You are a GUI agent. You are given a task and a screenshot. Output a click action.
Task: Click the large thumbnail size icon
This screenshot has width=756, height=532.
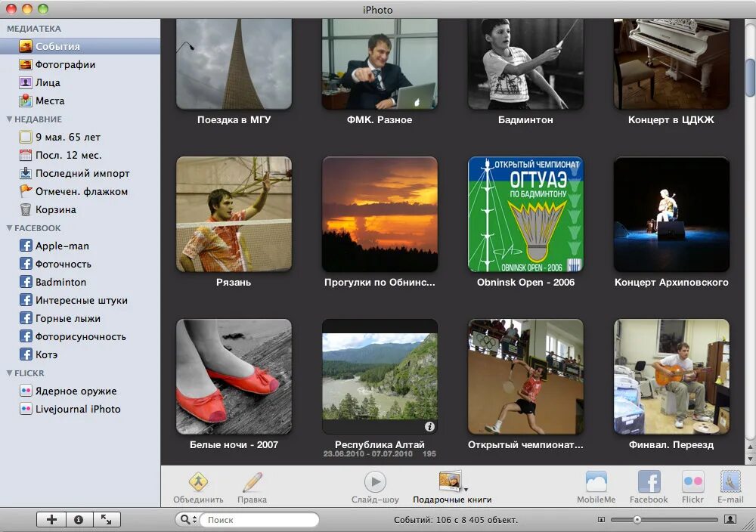pos(730,519)
